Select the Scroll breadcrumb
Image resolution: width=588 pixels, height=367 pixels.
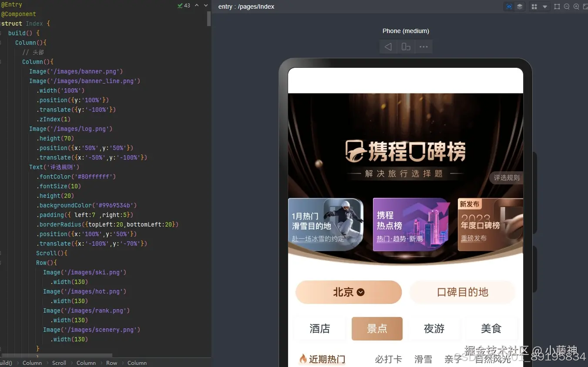pos(59,363)
